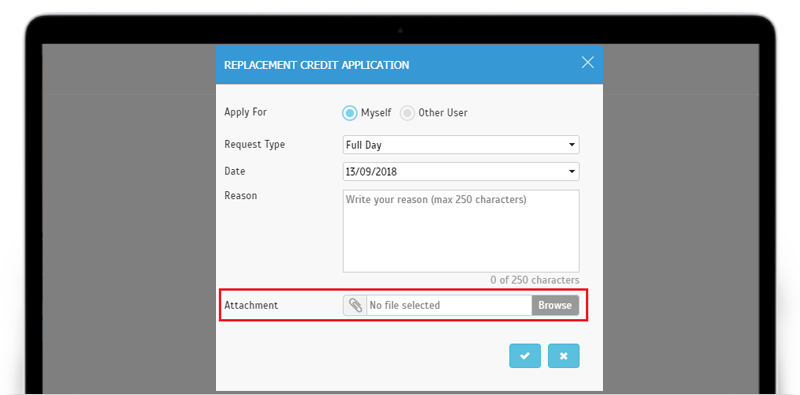
Task: Click the "Myself" option label text
Action: (x=376, y=113)
